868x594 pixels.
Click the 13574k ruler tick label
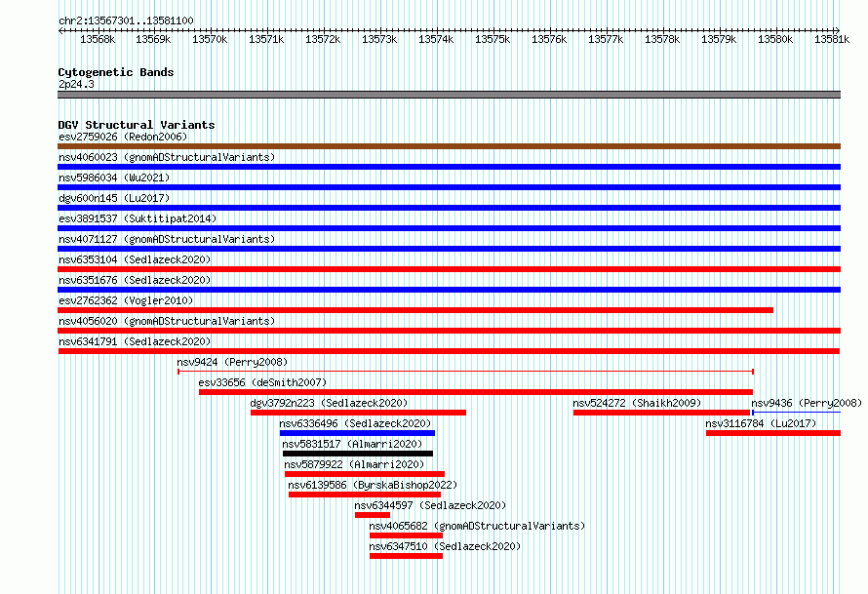point(436,39)
